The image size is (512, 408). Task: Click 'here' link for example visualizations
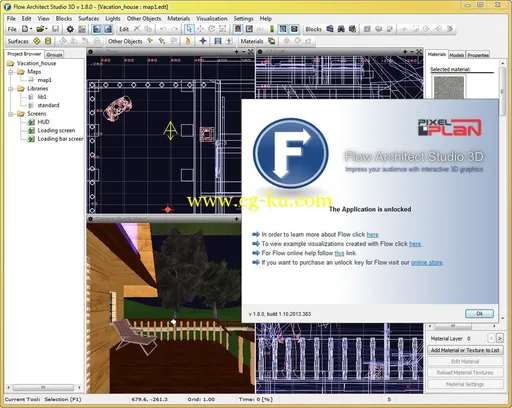(415, 244)
